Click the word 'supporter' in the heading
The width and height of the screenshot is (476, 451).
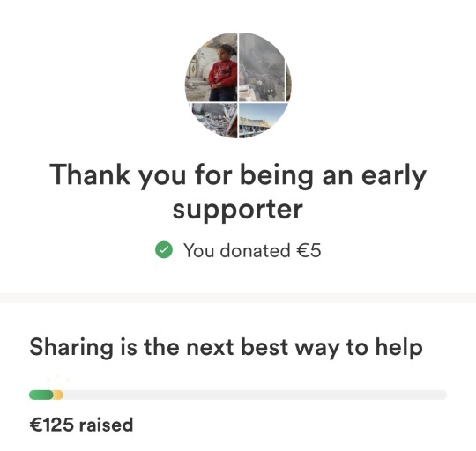[238, 210]
